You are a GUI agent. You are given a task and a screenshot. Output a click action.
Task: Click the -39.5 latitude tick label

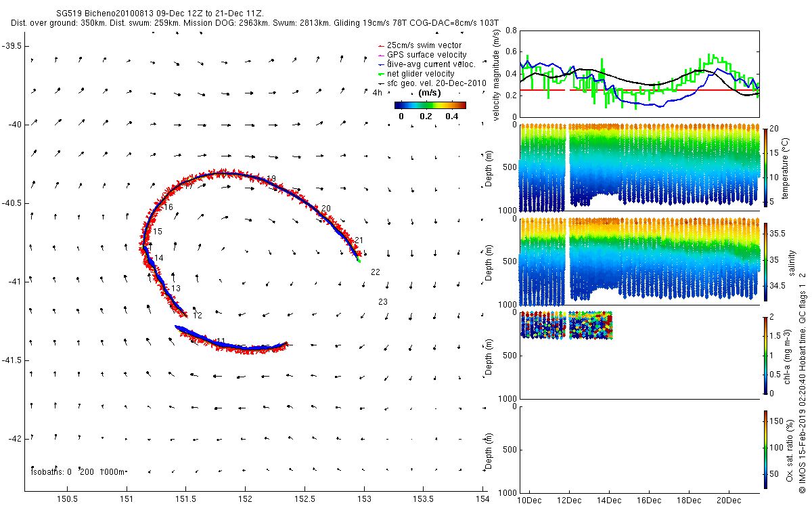point(12,46)
